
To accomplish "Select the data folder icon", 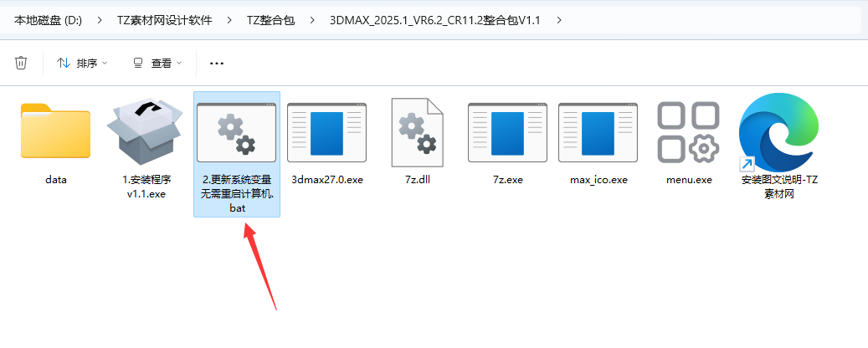I will pyautogui.click(x=55, y=131).
